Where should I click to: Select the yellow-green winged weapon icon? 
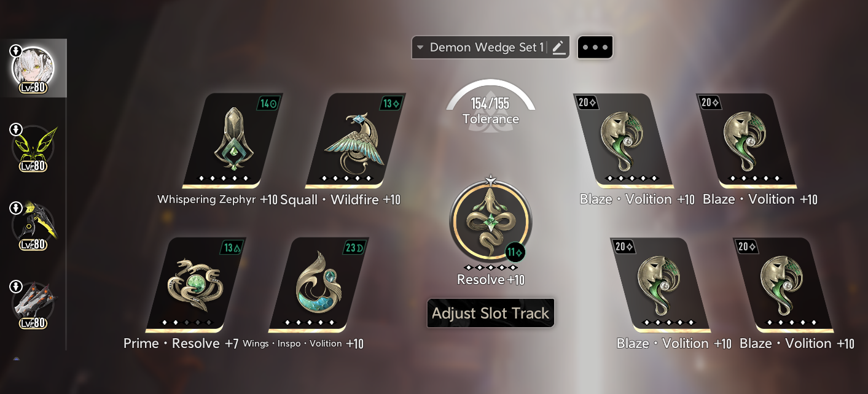pyautogui.click(x=34, y=147)
